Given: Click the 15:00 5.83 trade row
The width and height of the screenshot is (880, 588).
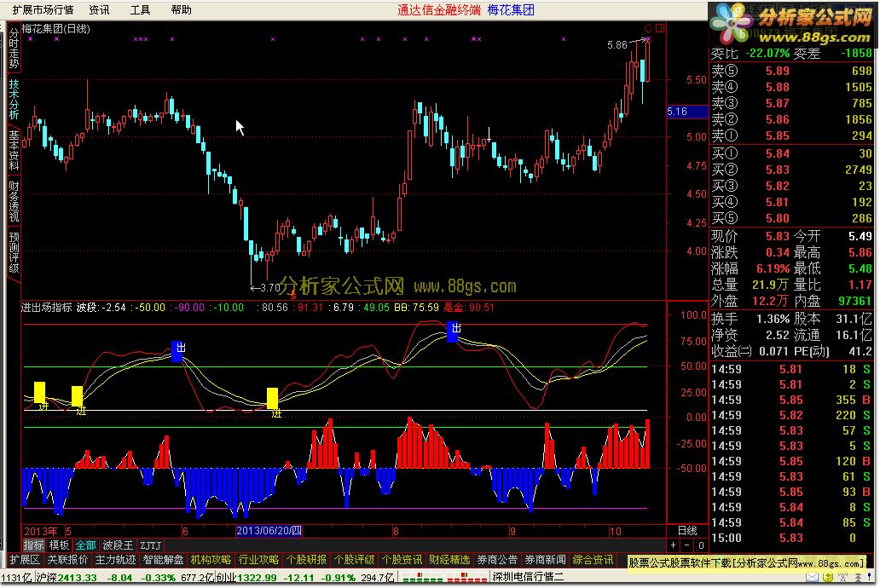Looking at the screenshot, I should tap(792, 538).
